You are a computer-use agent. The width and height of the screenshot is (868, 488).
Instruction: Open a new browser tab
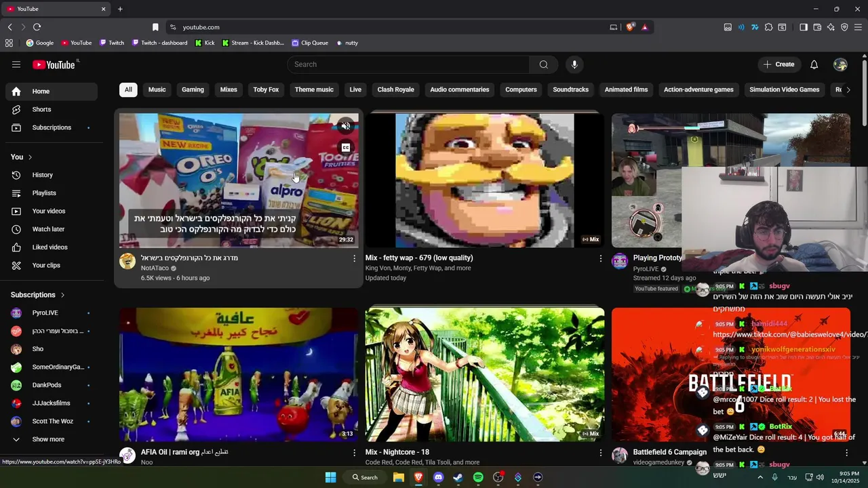pos(120,9)
